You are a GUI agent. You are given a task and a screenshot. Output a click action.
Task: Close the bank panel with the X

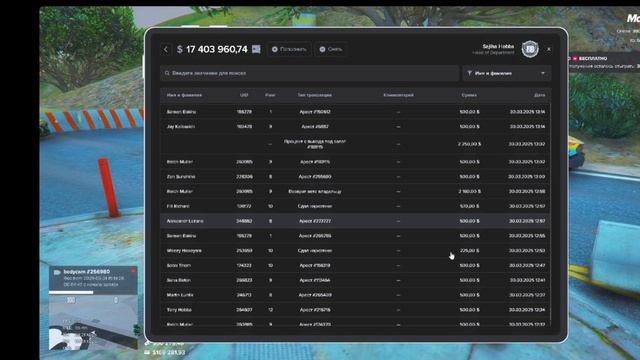tap(549, 49)
